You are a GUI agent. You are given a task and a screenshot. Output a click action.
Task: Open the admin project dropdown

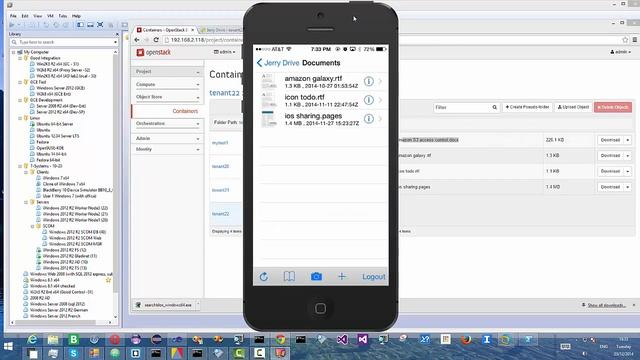point(224,52)
